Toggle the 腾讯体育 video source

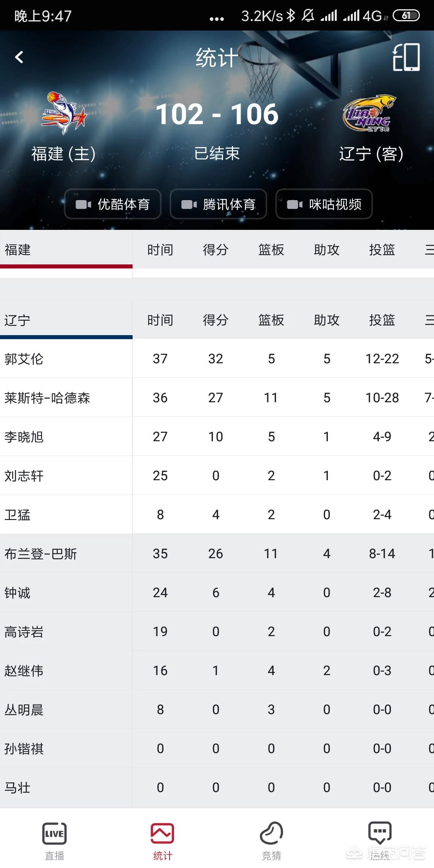coord(218,204)
